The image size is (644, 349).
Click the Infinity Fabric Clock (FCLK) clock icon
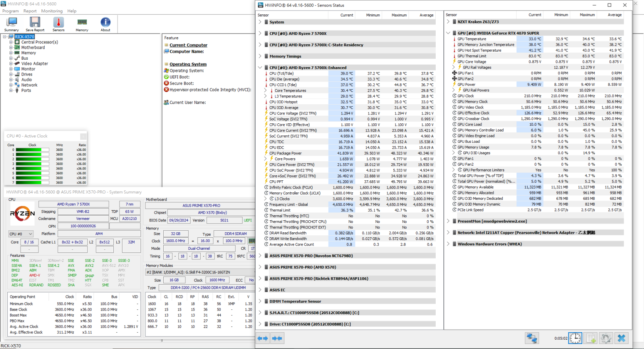pyautogui.click(x=266, y=187)
